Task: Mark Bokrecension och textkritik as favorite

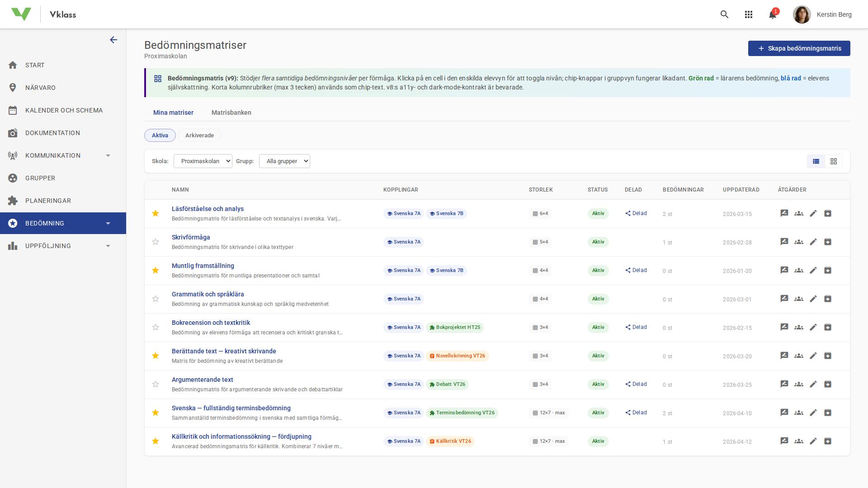Action: tap(156, 327)
